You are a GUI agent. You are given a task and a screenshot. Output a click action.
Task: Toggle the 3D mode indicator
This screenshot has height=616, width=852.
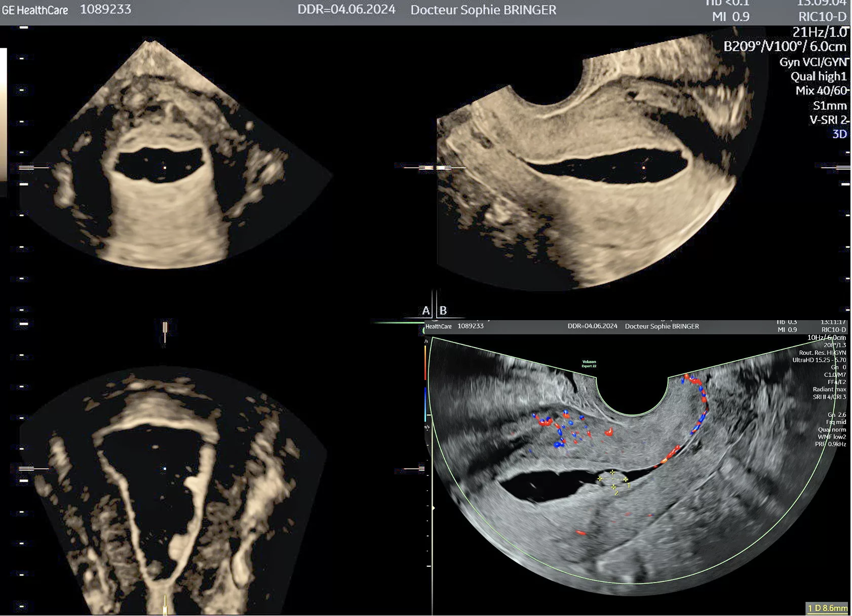(839, 134)
